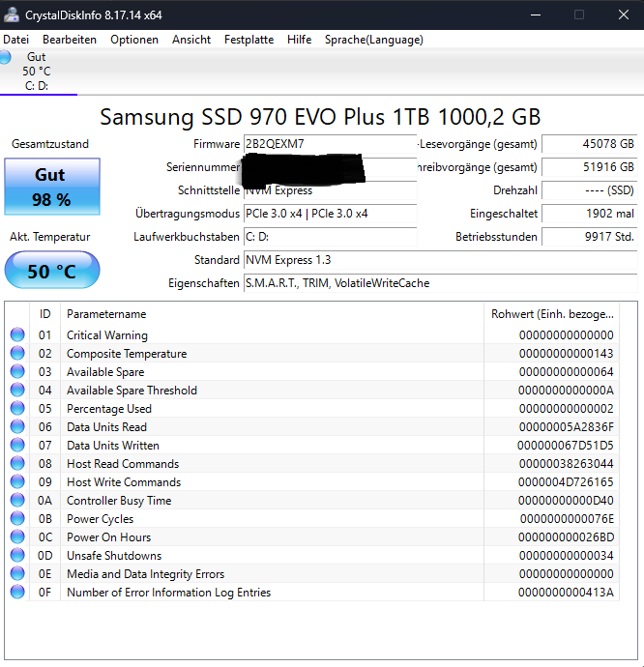Click the Gut 98 % health status button
Screen dimensions: 644x667
pyautogui.click(x=52, y=187)
